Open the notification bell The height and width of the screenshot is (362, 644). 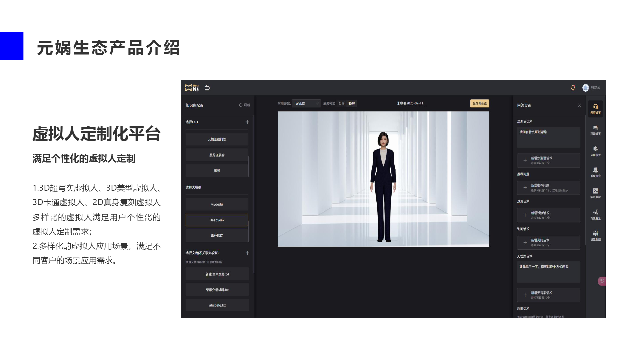[573, 88]
